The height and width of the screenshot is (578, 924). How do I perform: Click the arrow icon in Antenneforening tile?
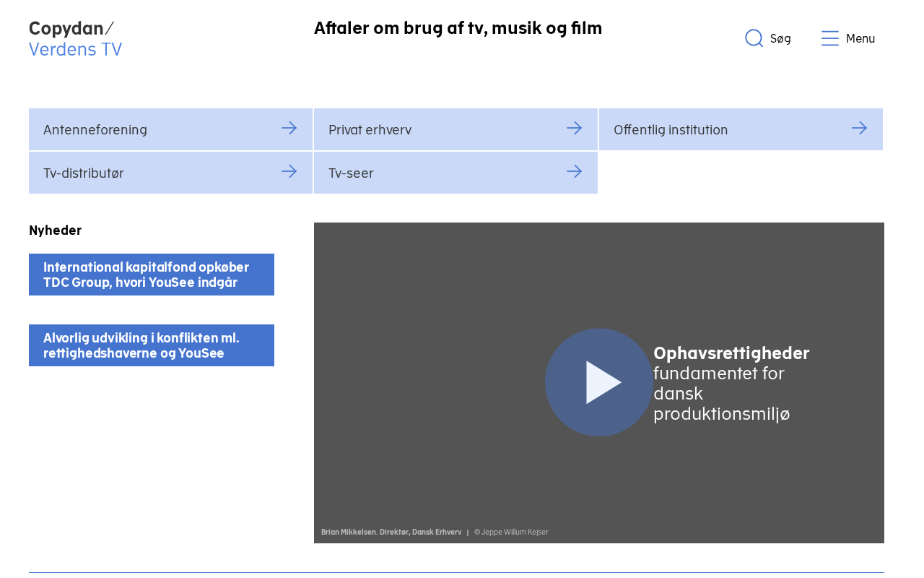click(289, 128)
